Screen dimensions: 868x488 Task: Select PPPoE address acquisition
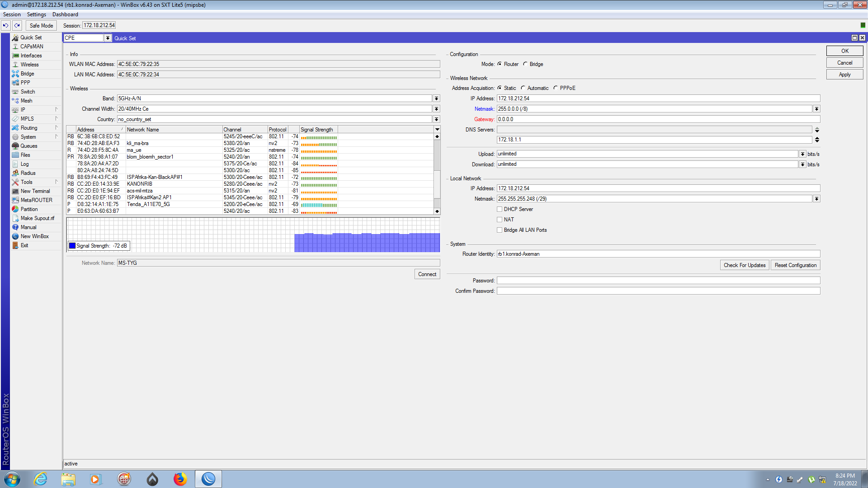[x=556, y=88]
